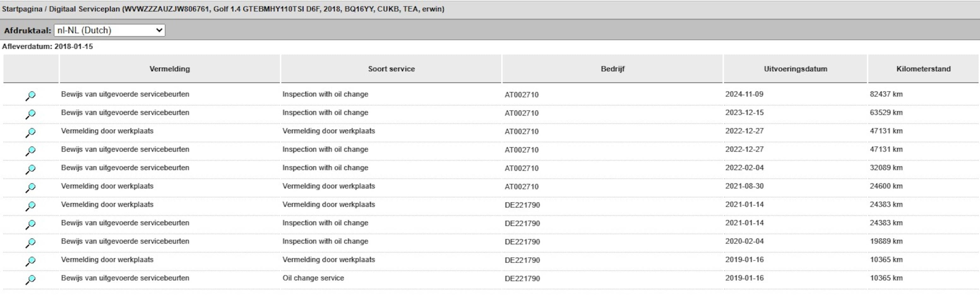This screenshot has width=980, height=303.
Task: Click AT002710 company cell in 2021-08-30 row
Action: coord(522,187)
